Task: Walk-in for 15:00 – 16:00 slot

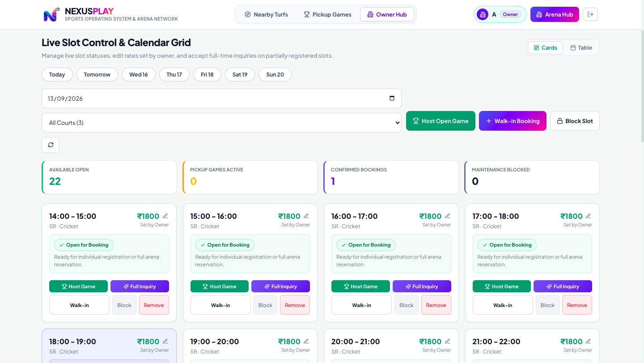Action: [x=220, y=305]
